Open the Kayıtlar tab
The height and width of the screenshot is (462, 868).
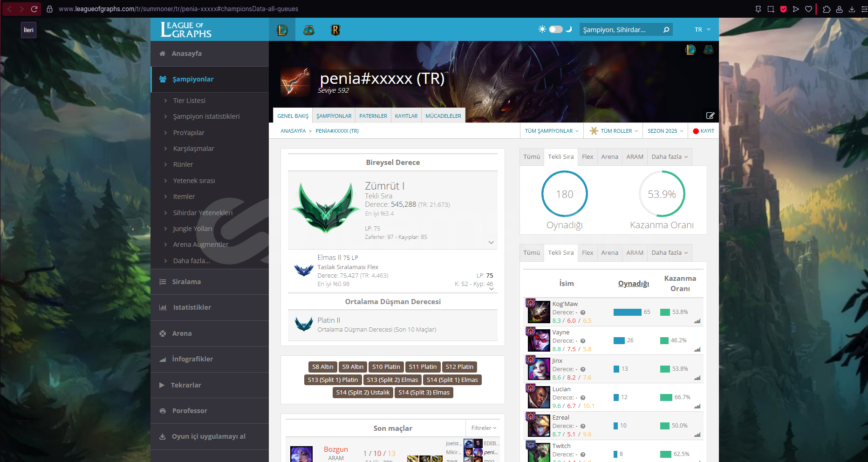click(406, 116)
